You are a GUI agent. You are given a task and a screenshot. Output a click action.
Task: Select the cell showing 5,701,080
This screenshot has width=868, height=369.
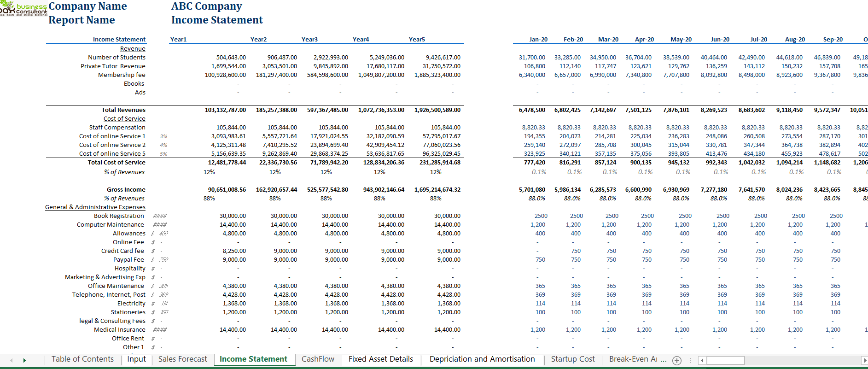(x=532, y=190)
